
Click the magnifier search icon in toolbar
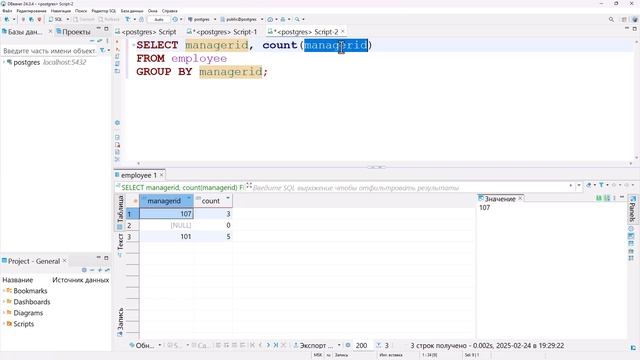click(298, 19)
